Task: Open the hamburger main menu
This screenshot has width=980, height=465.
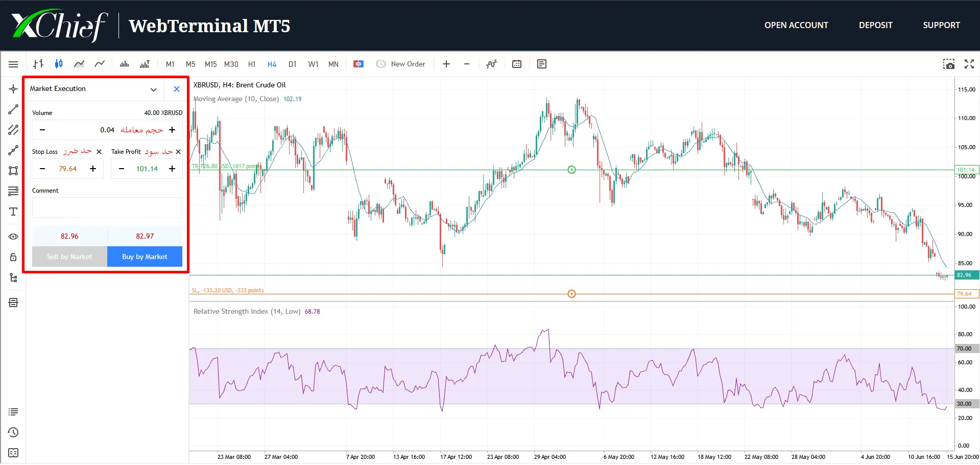Action: [13, 64]
